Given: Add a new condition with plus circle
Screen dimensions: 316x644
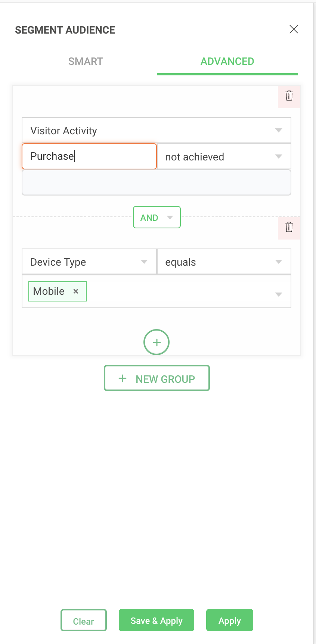Looking at the screenshot, I should point(157,342).
